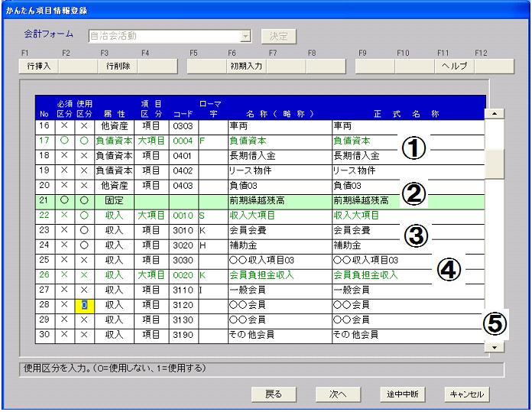Select the code cell 3020 for 補助金

click(183, 245)
